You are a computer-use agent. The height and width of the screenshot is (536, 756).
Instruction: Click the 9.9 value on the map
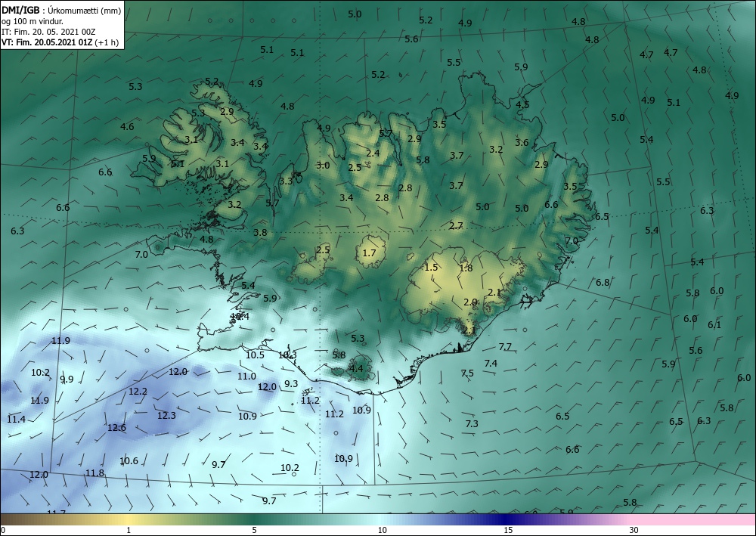coord(67,380)
